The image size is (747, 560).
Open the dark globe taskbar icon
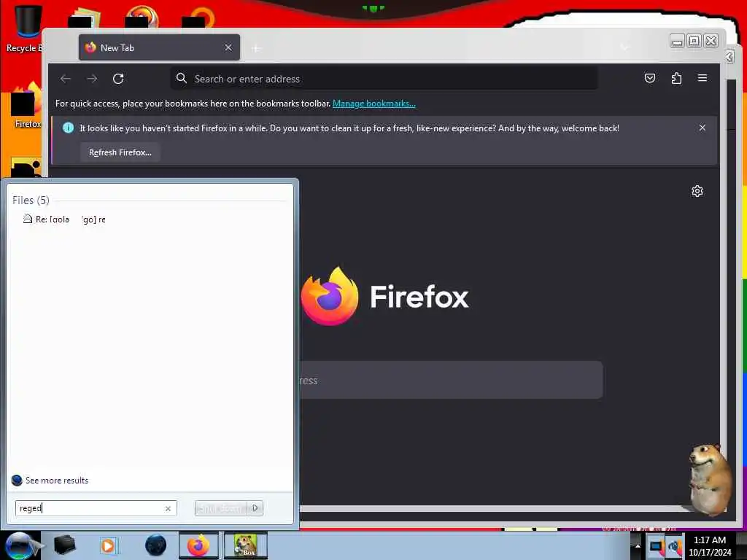(155, 545)
